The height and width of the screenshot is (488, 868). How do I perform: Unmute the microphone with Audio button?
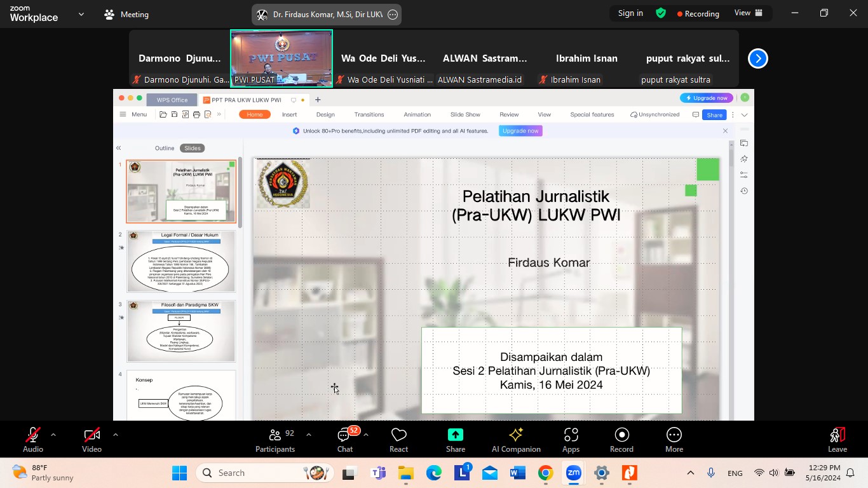(x=33, y=440)
